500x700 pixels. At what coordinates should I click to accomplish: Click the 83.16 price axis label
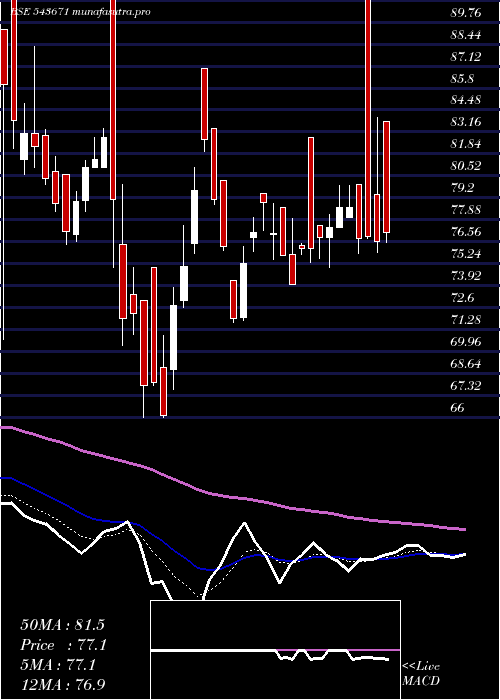pos(466,122)
